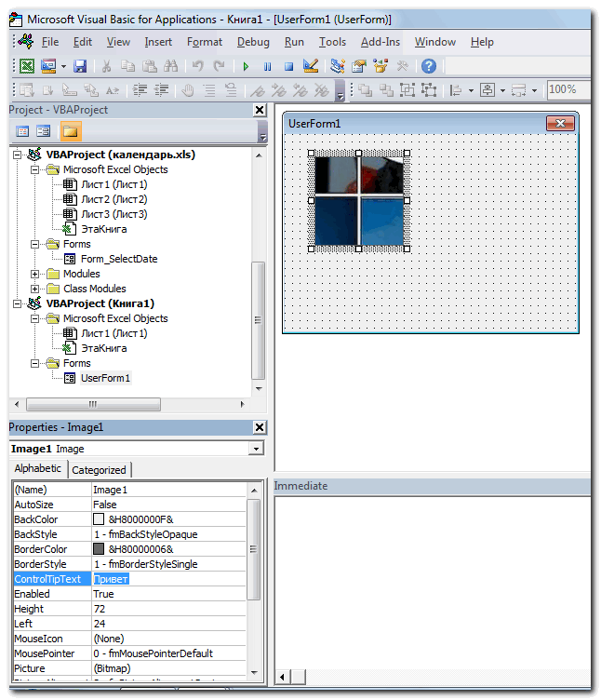The height and width of the screenshot is (700, 601).
Task: Open Microsoft Visual Basic Help icon
Action: [x=428, y=66]
